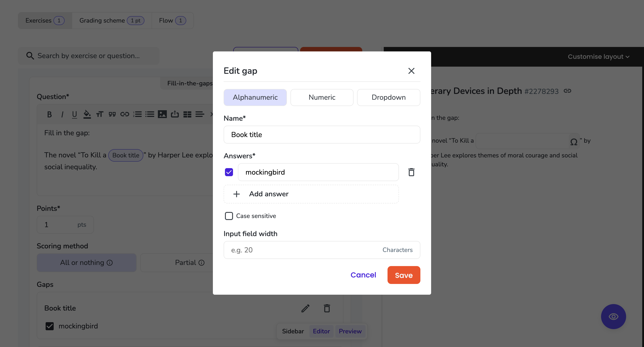Open the Exercises tab
Viewport: 644px width, 347px height.
(45, 21)
